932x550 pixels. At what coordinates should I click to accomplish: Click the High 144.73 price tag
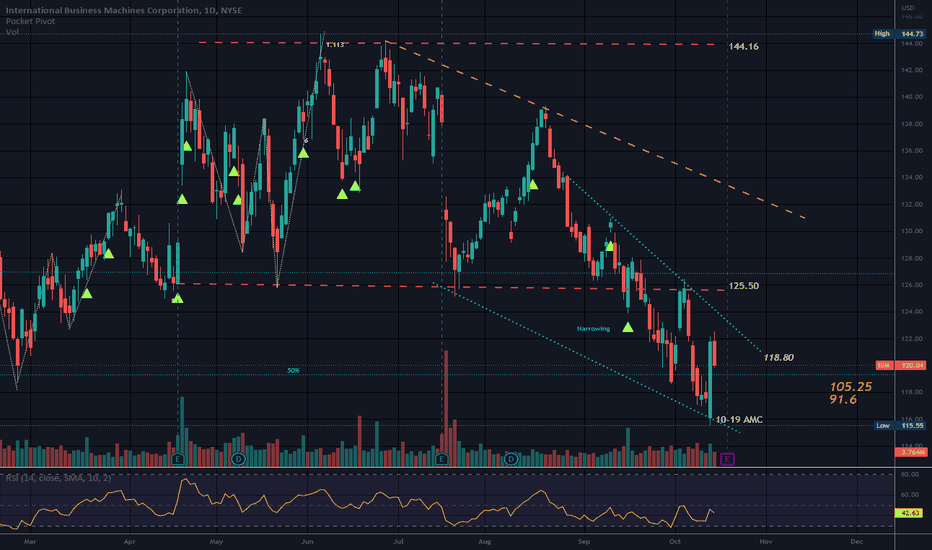click(899, 34)
